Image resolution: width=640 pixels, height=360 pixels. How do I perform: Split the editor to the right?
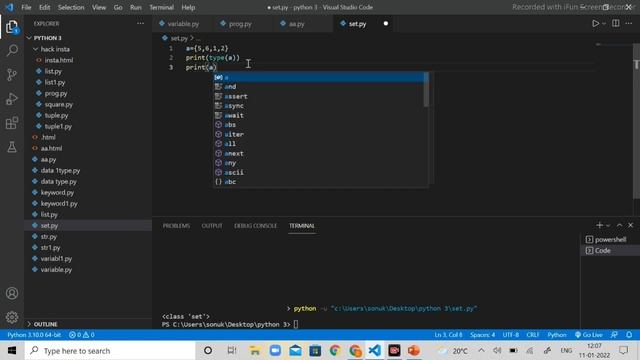(616, 24)
